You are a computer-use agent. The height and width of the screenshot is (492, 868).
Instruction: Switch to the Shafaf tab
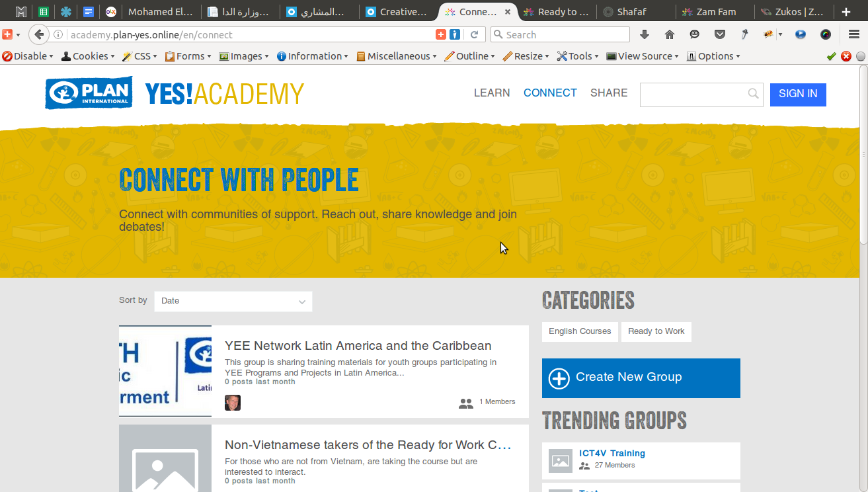[635, 12]
